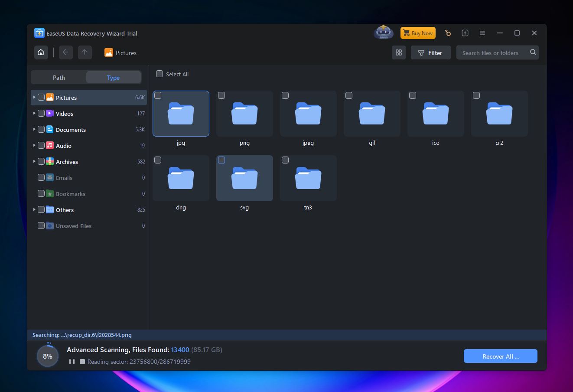The image size is (573, 392).
Task: Open the dng folder
Action: click(x=181, y=178)
